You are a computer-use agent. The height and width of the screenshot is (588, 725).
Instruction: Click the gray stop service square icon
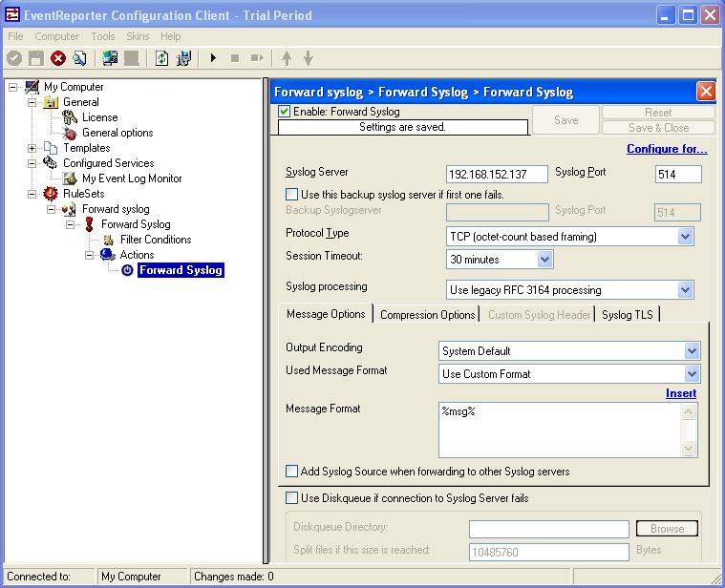(x=235, y=58)
